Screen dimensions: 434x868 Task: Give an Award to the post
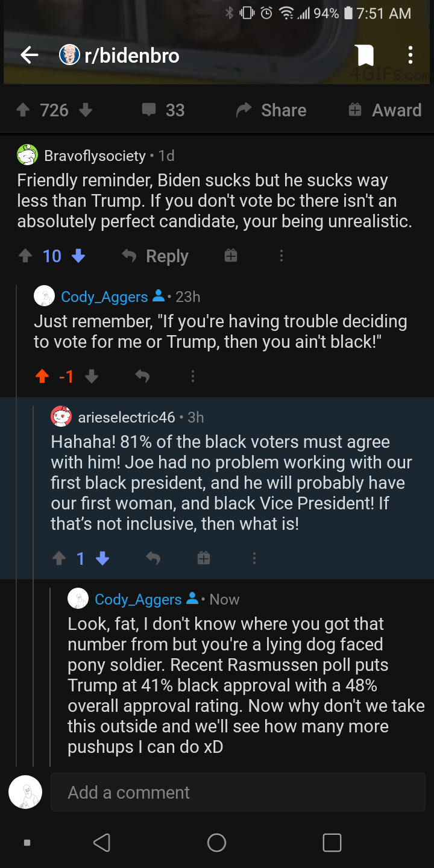click(x=385, y=110)
